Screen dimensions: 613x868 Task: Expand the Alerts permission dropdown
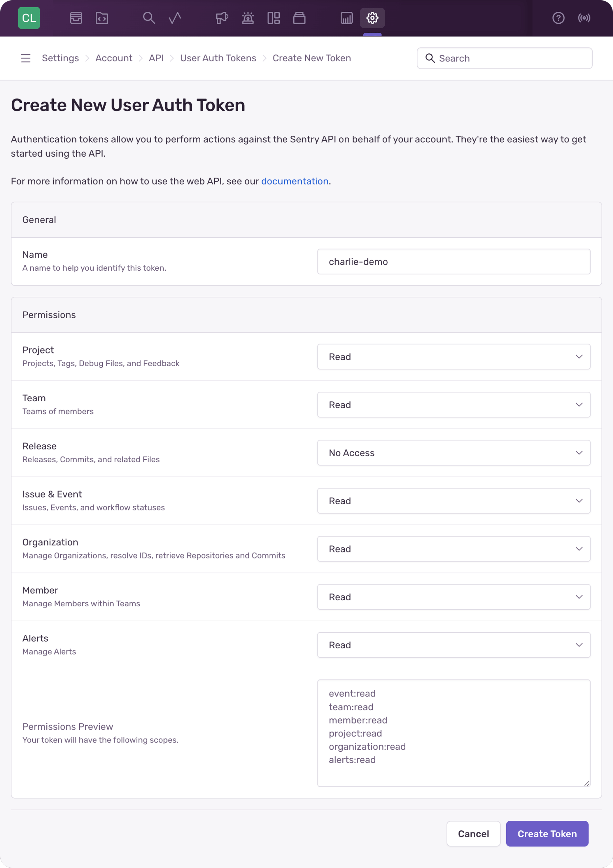pyautogui.click(x=453, y=645)
